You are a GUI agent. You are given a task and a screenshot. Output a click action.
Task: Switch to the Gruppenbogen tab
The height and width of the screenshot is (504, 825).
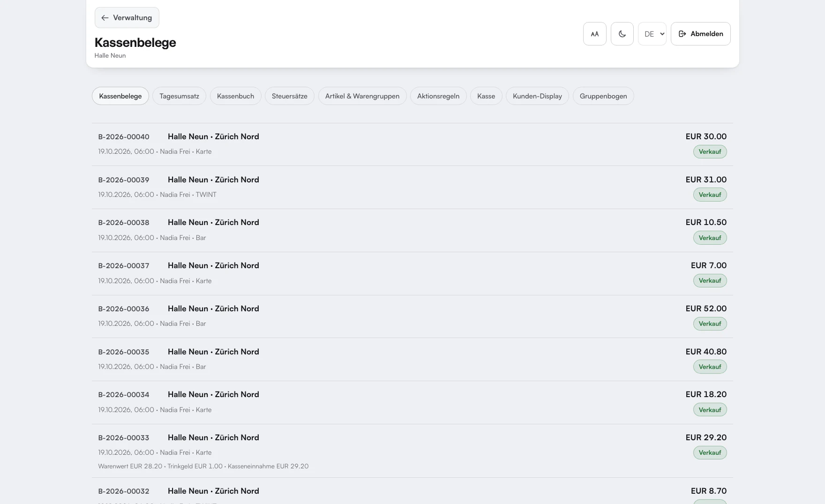tap(603, 96)
